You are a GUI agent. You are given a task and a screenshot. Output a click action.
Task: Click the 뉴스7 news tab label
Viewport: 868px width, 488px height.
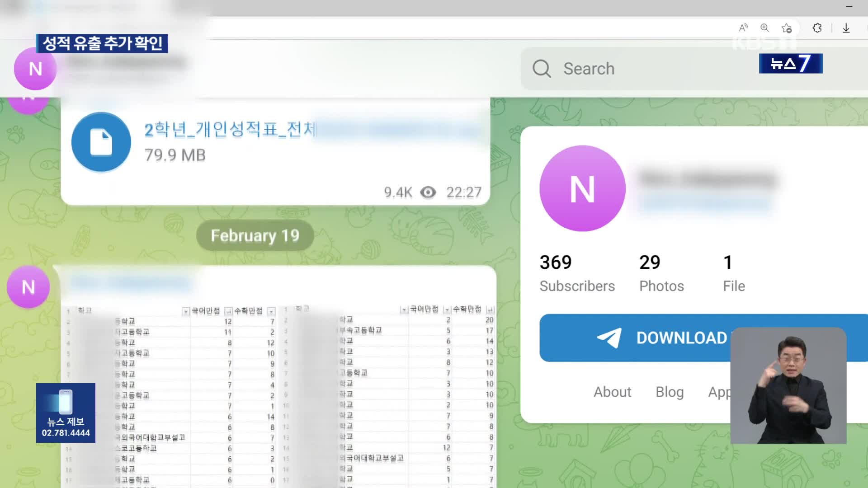pyautogui.click(x=791, y=64)
